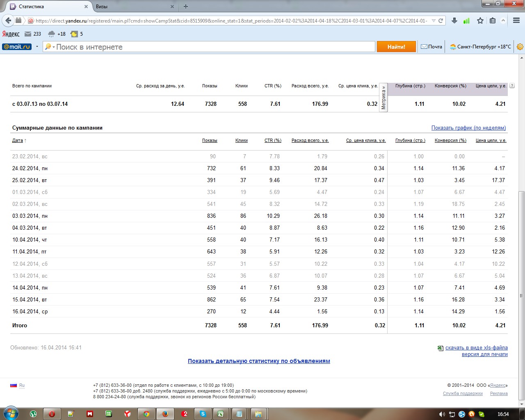Sort by Ср. цена клика, у.е. header

pyautogui.click(x=366, y=141)
